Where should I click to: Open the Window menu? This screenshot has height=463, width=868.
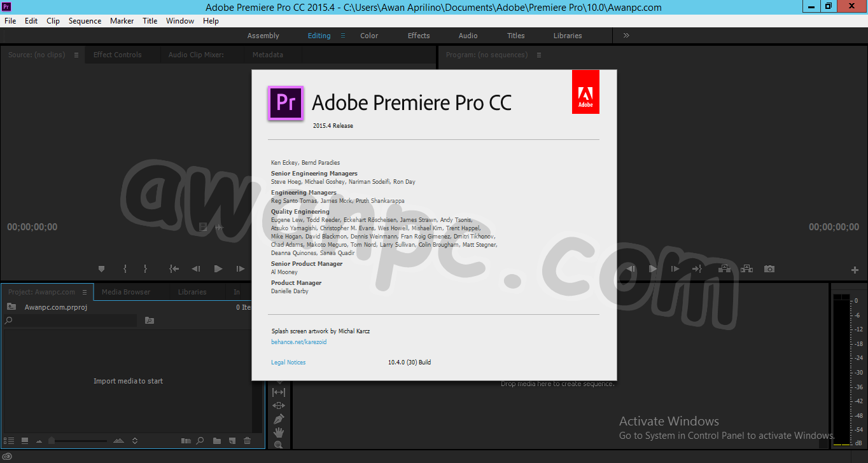[180, 21]
